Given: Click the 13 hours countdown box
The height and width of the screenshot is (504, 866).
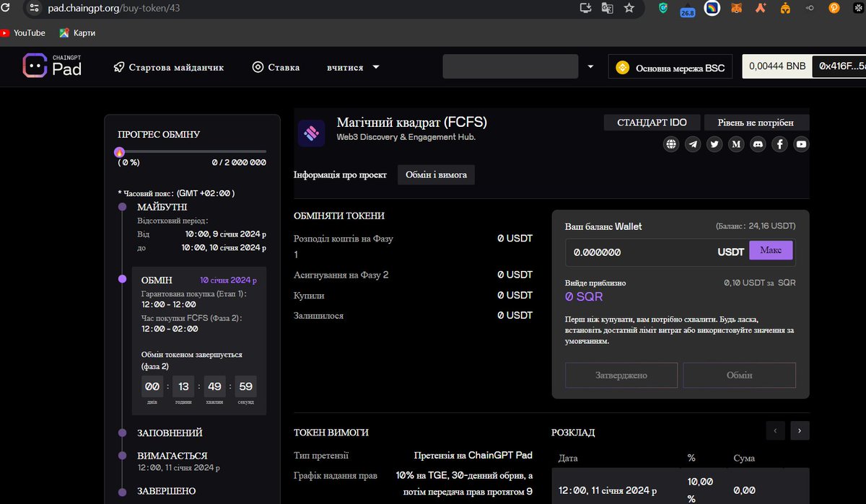Looking at the screenshot, I should coord(183,386).
